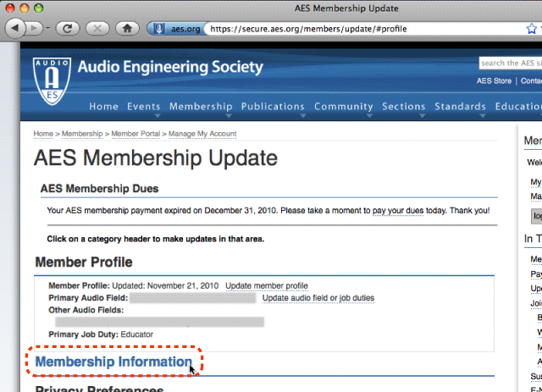Open the Events navigation menu
This screenshot has width=542, height=392.
[x=143, y=107]
